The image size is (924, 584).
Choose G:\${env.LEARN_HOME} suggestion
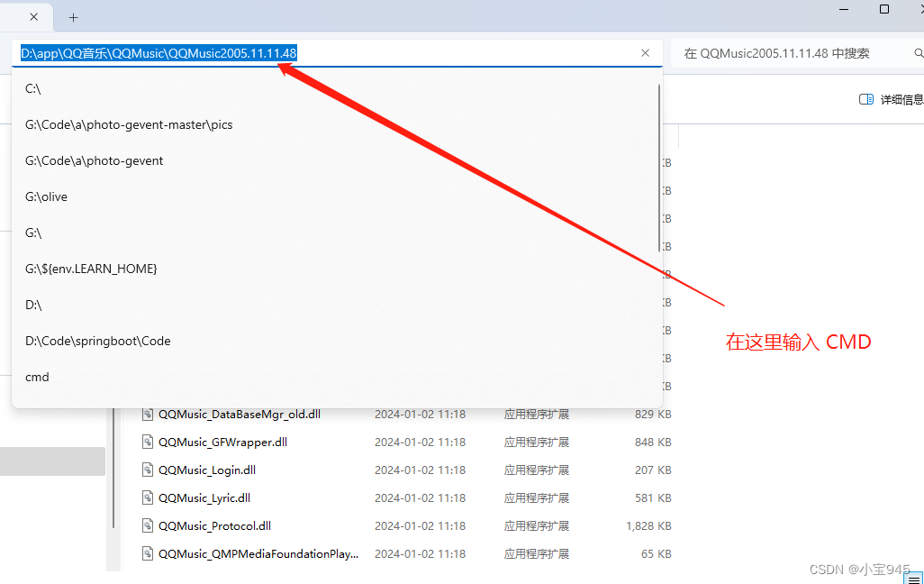click(x=337, y=269)
